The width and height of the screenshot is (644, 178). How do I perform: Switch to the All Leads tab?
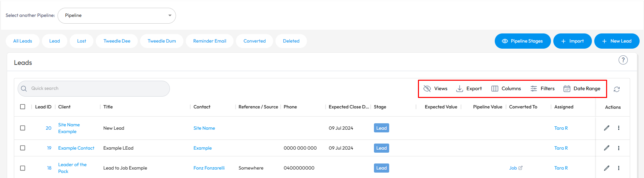23,41
